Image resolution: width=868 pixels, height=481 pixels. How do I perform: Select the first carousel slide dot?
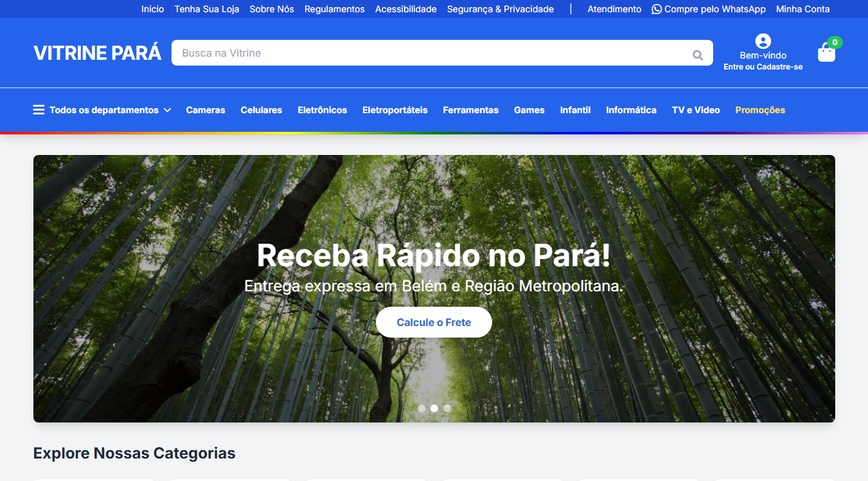click(421, 408)
